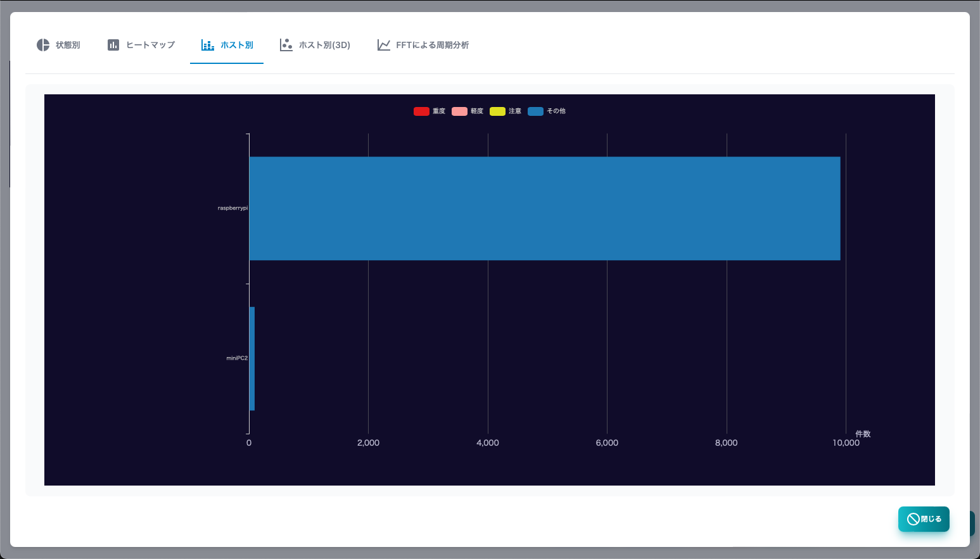Toggle the yellow 注意 legend series
This screenshot has height=559, width=980.
tap(506, 111)
